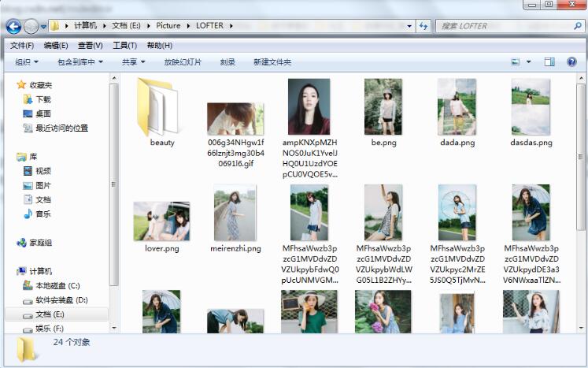Open the 工具(T) menu
Viewport: 588px width, 368px height.
pos(125,46)
